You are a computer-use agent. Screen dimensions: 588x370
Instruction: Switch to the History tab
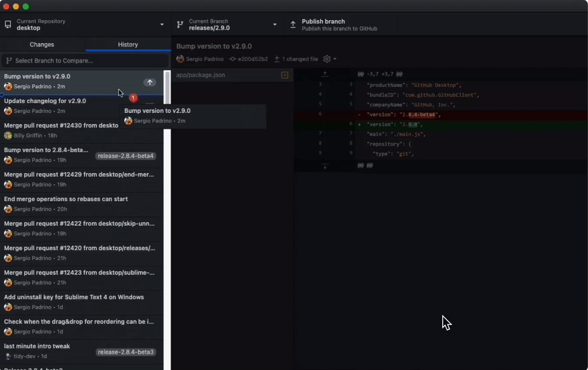coord(128,44)
